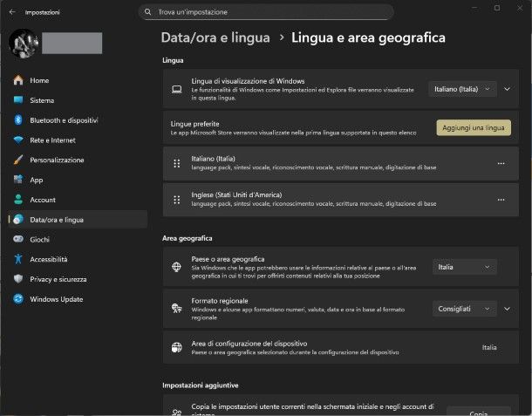Click the Sistema monitor icon
This screenshot has width=532, height=416.
pos(18,100)
